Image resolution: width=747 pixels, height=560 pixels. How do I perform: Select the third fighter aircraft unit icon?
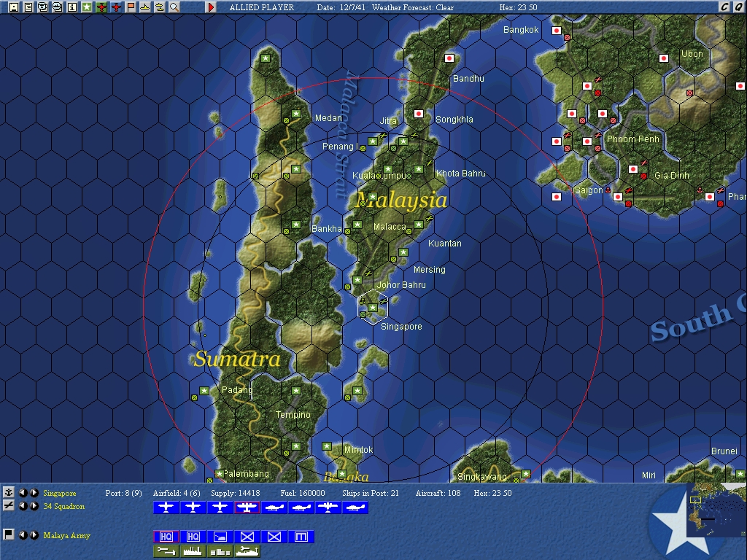coord(220,507)
